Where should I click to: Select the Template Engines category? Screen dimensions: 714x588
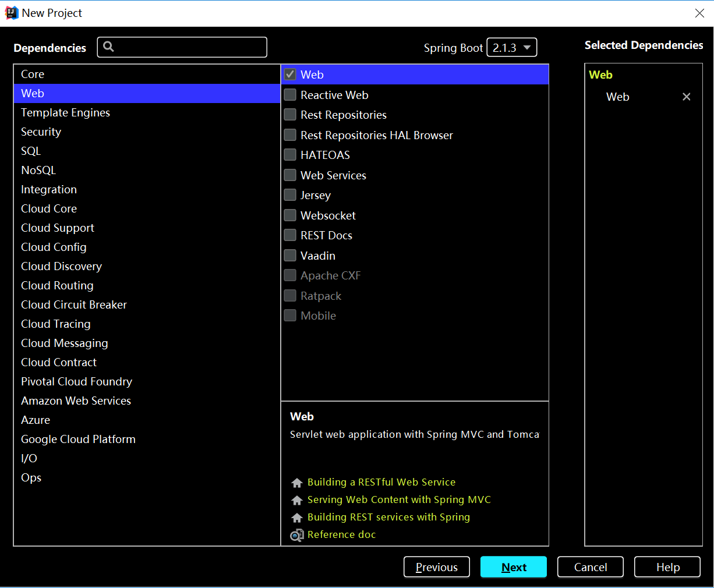click(x=147, y=112)
